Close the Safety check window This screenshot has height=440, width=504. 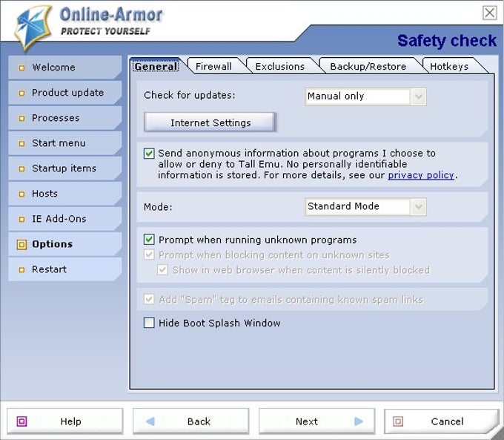click(x=489, y=13)
